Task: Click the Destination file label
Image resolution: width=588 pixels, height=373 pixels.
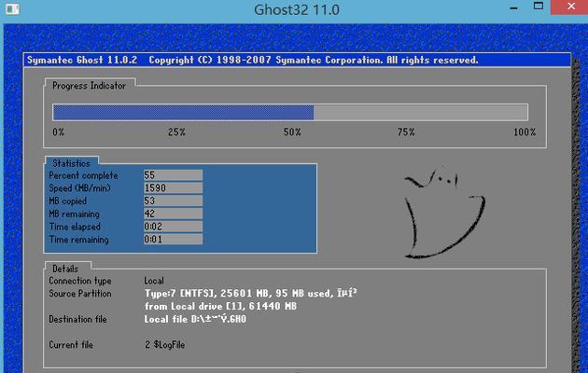Action: (x=78, y=319)
